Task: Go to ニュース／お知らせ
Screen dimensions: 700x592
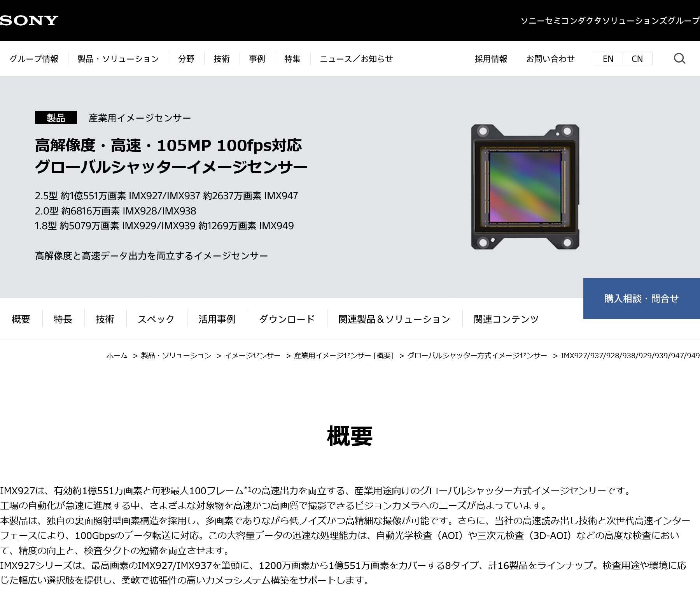Action: 356,59
